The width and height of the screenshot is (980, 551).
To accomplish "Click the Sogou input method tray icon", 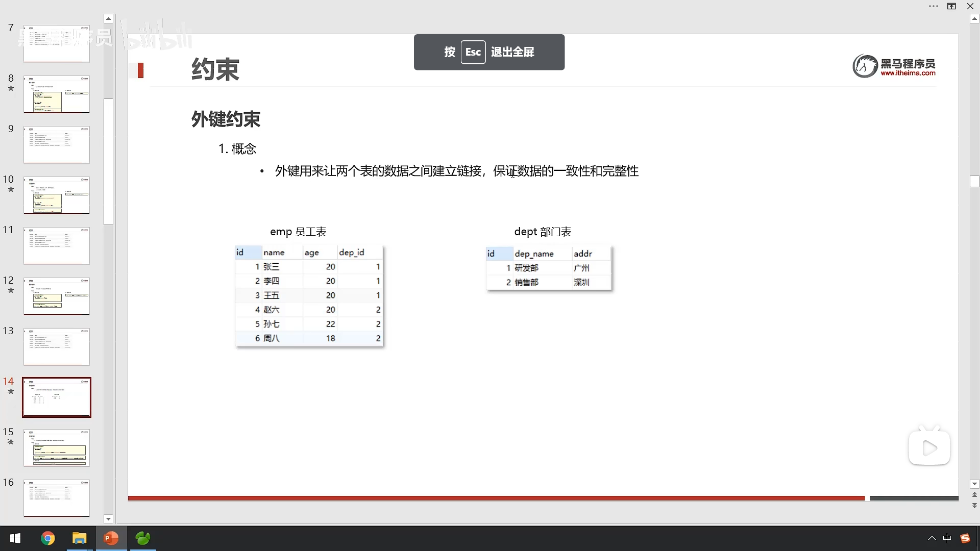I will (x=965, y=538).
